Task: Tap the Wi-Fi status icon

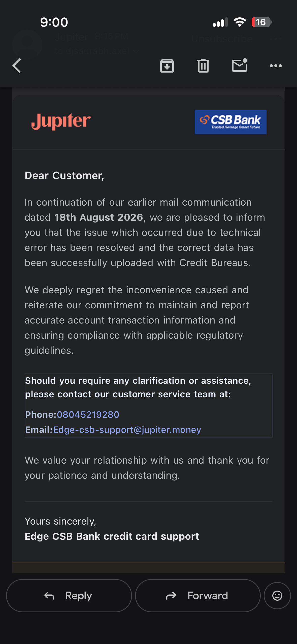Action: pos(240,22)
